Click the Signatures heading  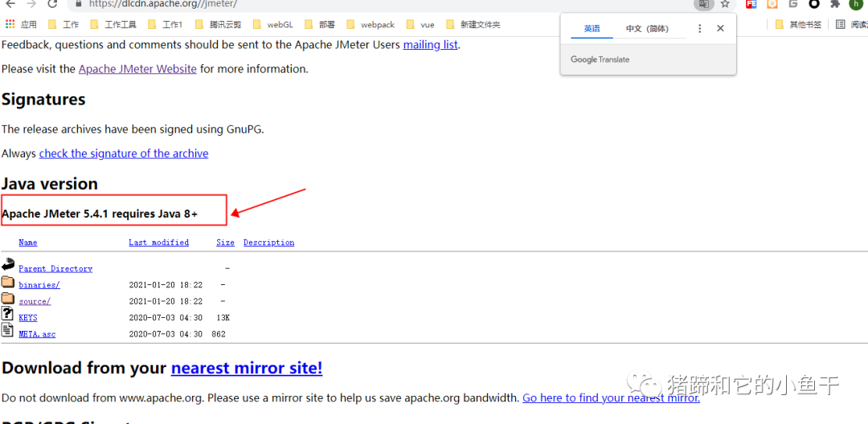(x=43, y=100)
